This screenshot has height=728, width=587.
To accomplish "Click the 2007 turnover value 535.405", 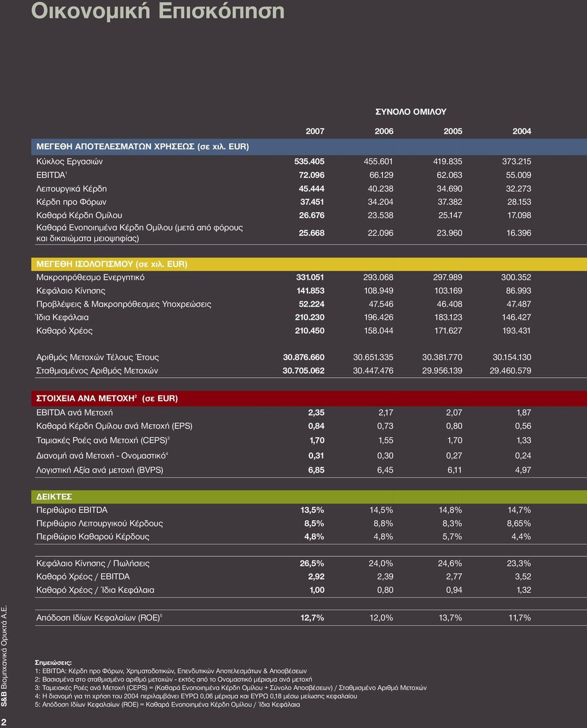I will coord(309,161).
